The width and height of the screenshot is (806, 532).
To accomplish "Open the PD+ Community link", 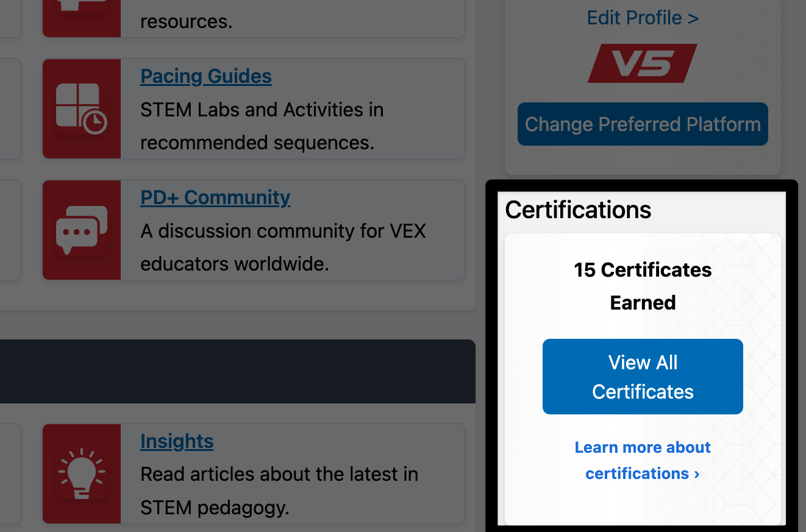I will pos(215,197).
